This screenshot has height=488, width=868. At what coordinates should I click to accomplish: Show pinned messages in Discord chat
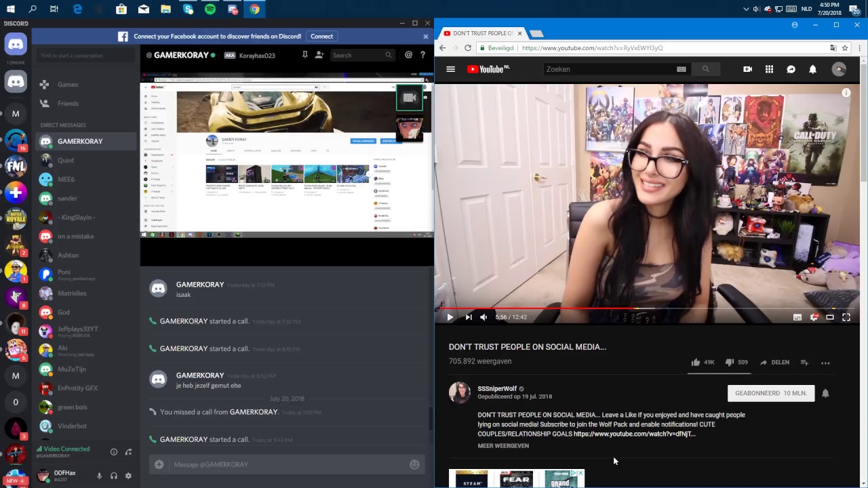[305, 55]
